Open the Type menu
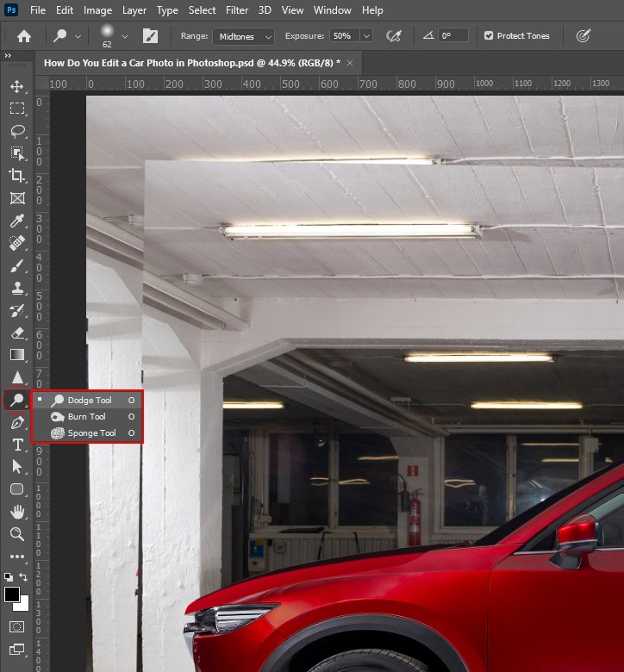 pyautogui.click(x=167, y=9)
